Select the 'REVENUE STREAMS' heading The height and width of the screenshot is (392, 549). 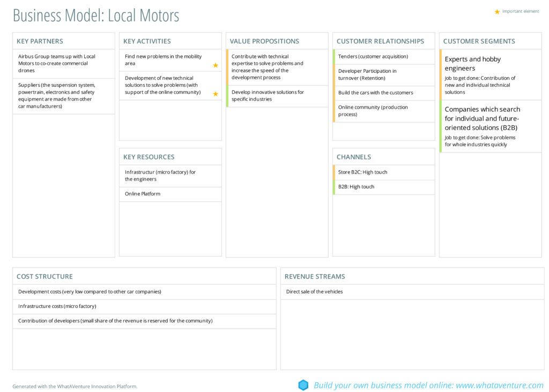pos(315,277)
